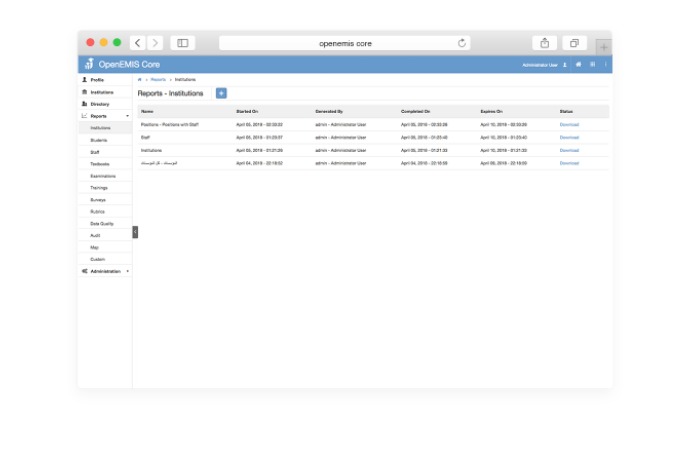This screenshot has width=690, height=460.
Task: Download the Positions with Staff report
Action: [x=569, y=125]
